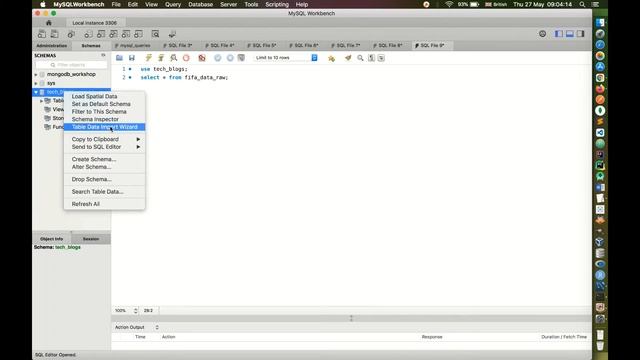Create new view toolbar icon

113,34
